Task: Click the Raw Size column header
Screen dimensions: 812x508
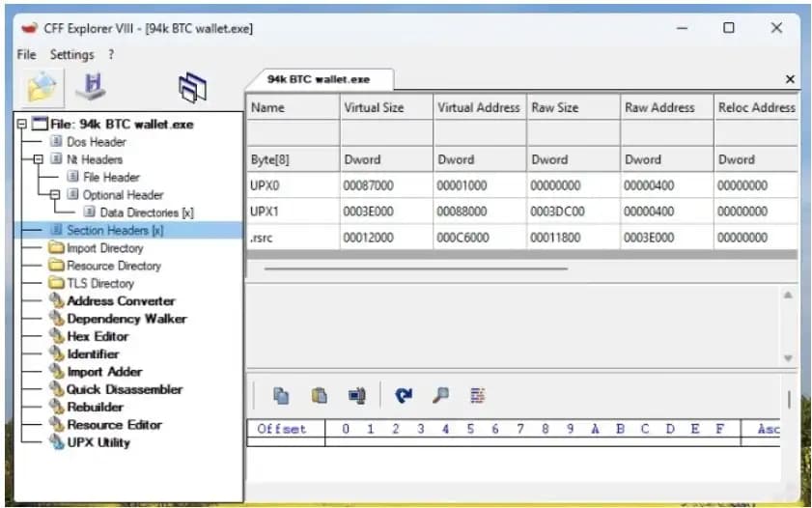Action: click(x=574, y=107)
